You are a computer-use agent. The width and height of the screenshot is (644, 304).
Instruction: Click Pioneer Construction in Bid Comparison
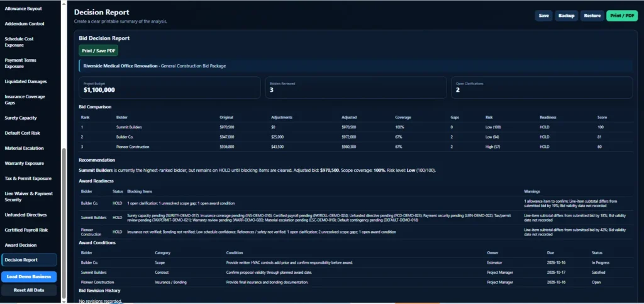point(133,147)
